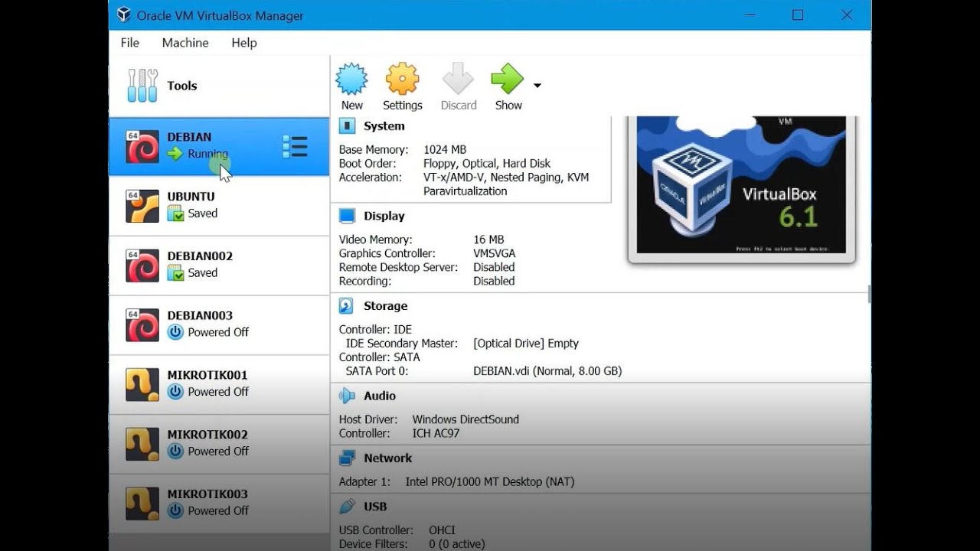
Task: Click the Oracle VM VirtualBox title bar icon
Action: tap(123, 15)
